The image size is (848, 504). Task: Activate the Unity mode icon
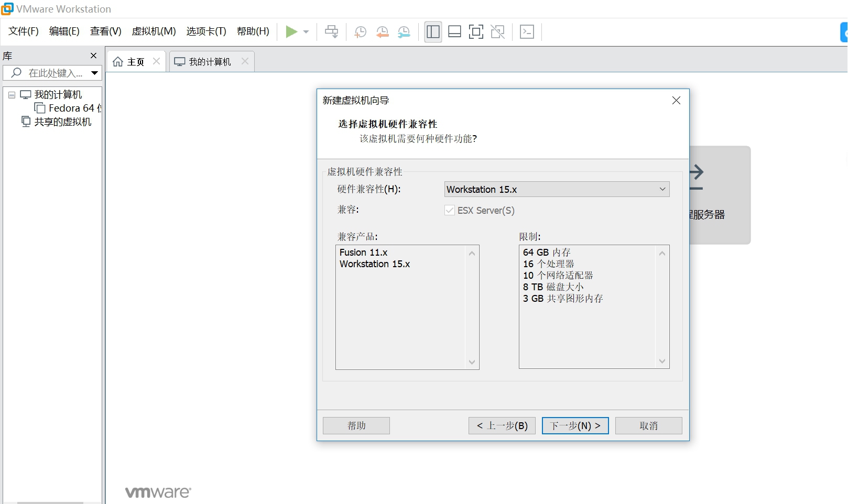[x=497, y=31]
